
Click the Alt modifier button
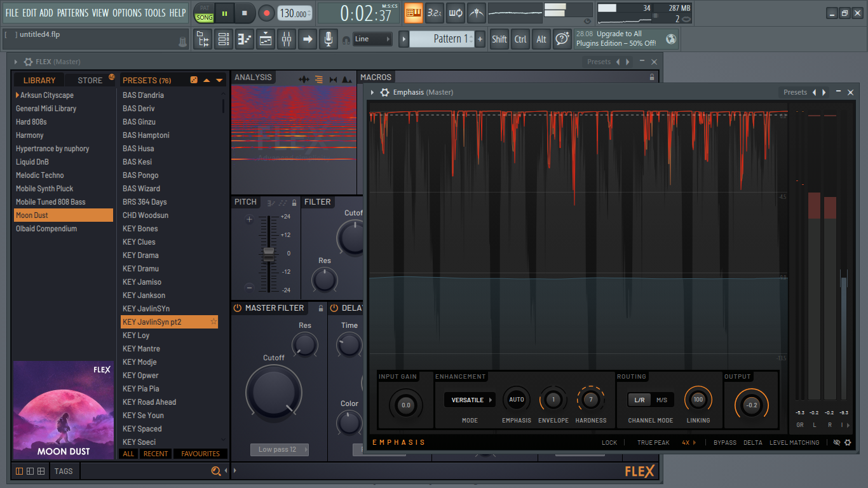click(541, 39)
